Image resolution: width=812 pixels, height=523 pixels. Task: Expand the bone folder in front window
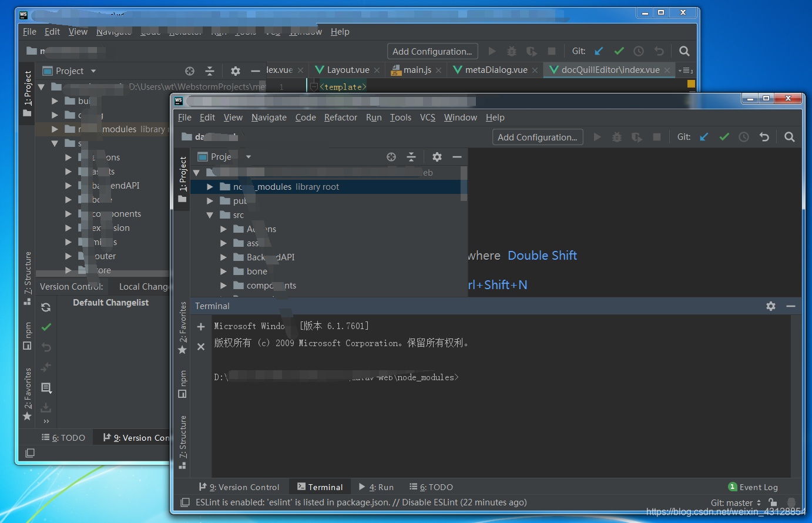223,271
